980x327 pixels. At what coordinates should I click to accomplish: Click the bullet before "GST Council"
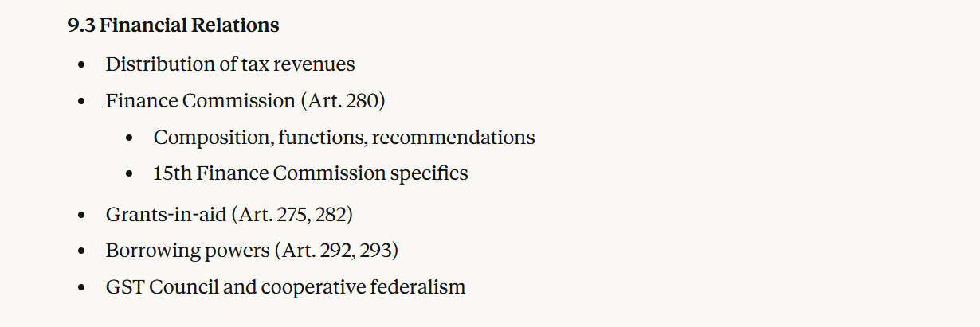[81, 288]
